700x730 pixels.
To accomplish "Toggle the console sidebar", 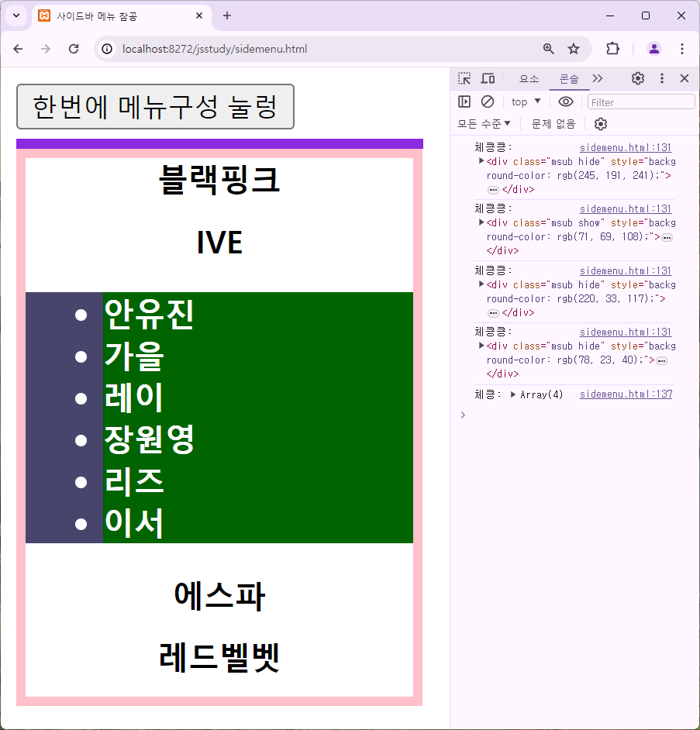I will pyautogui.click(x=464, y=102).
